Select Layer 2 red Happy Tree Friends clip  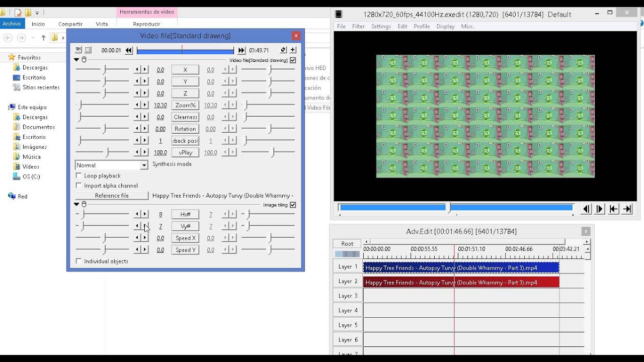point(461,282)
